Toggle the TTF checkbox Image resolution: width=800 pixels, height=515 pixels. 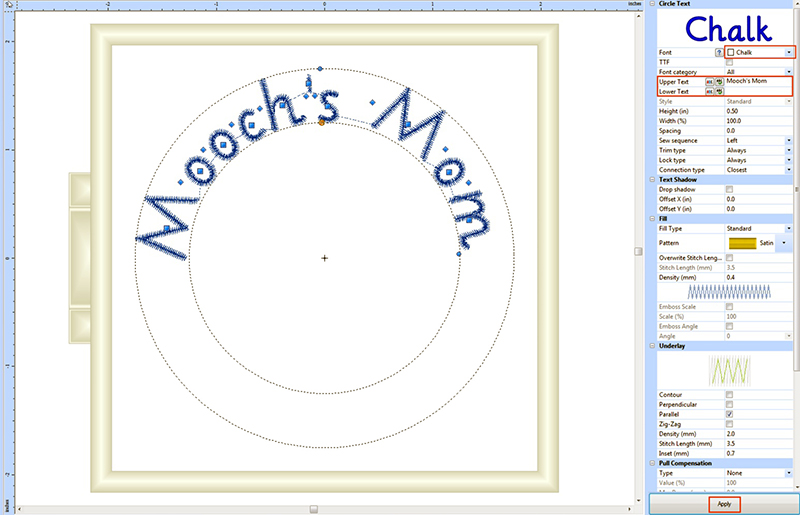coord(730,62)
